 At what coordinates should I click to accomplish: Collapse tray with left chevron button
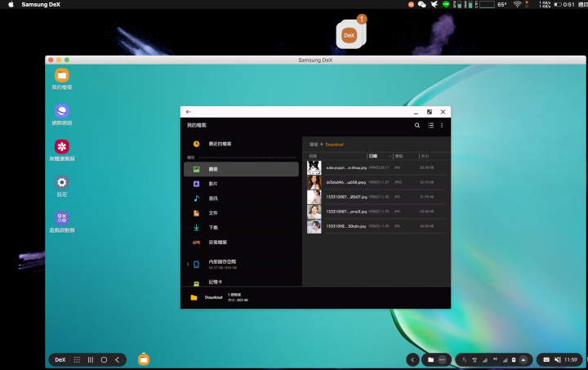tap(412, 360)
